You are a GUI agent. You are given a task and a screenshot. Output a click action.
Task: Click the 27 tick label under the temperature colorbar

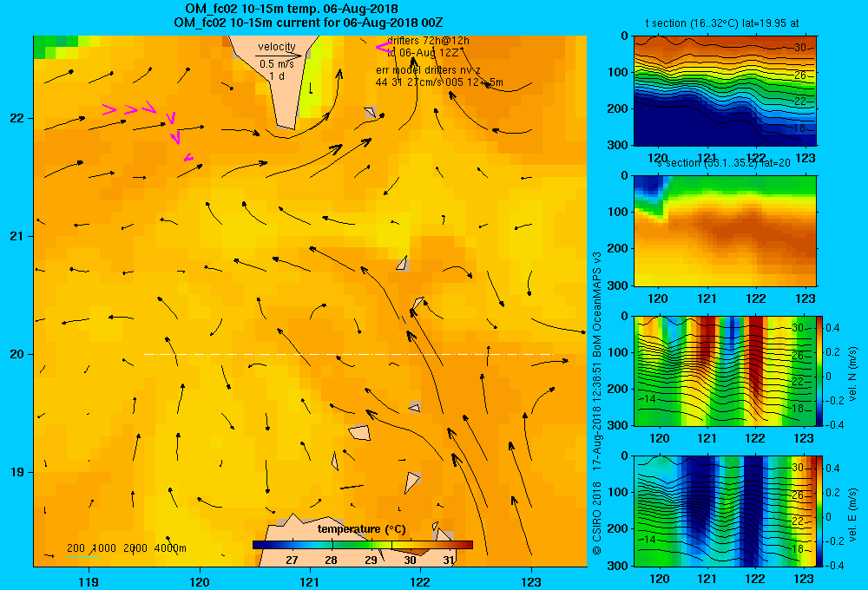[292, 560]
